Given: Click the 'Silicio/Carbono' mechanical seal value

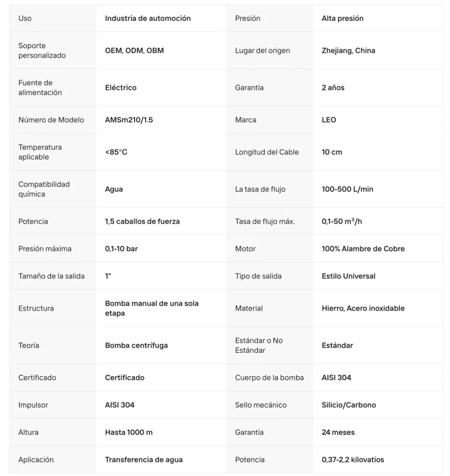Looking at the screenshot, I should [349, 405].
